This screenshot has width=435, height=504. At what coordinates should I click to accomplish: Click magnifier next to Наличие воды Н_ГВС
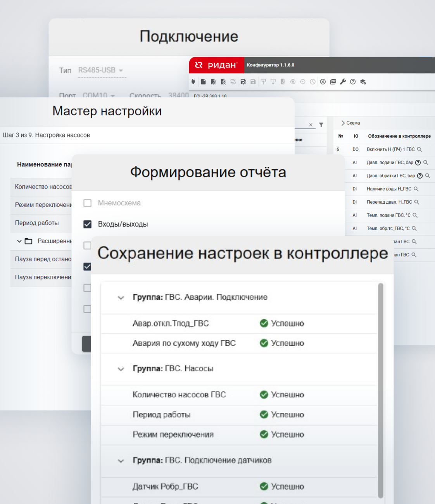tap(416, 189)
